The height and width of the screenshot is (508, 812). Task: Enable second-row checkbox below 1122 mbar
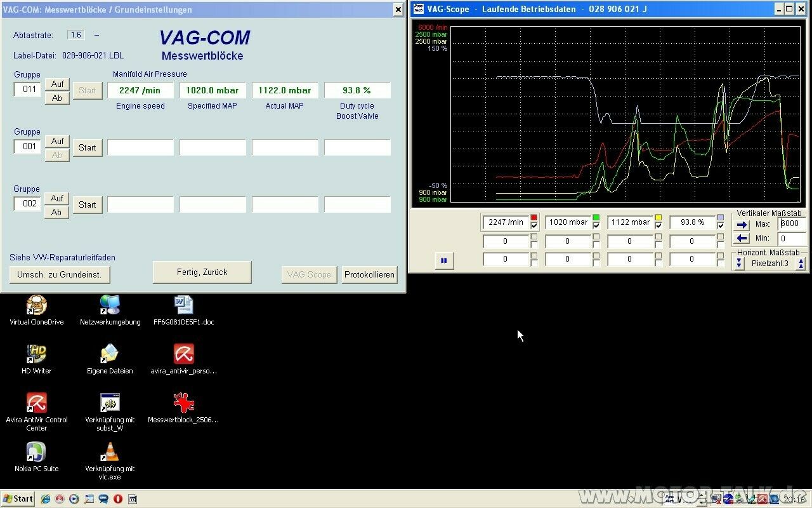658,245
